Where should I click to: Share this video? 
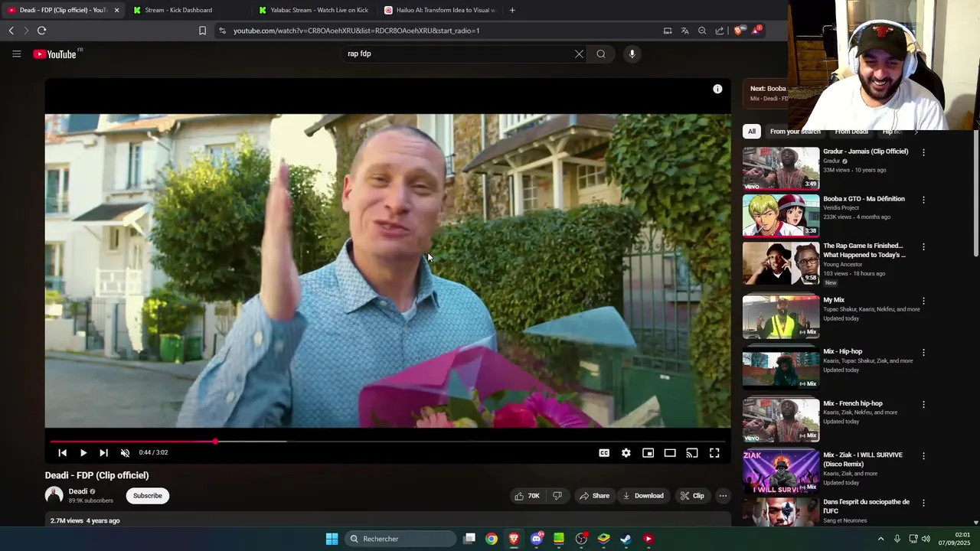(594, 496)
